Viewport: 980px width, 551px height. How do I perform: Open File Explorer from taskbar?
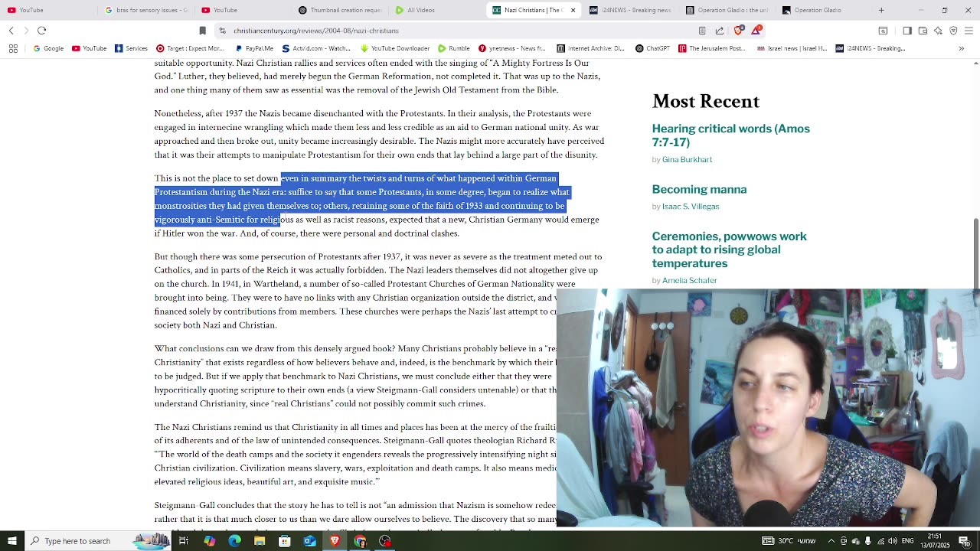[260, 541]
